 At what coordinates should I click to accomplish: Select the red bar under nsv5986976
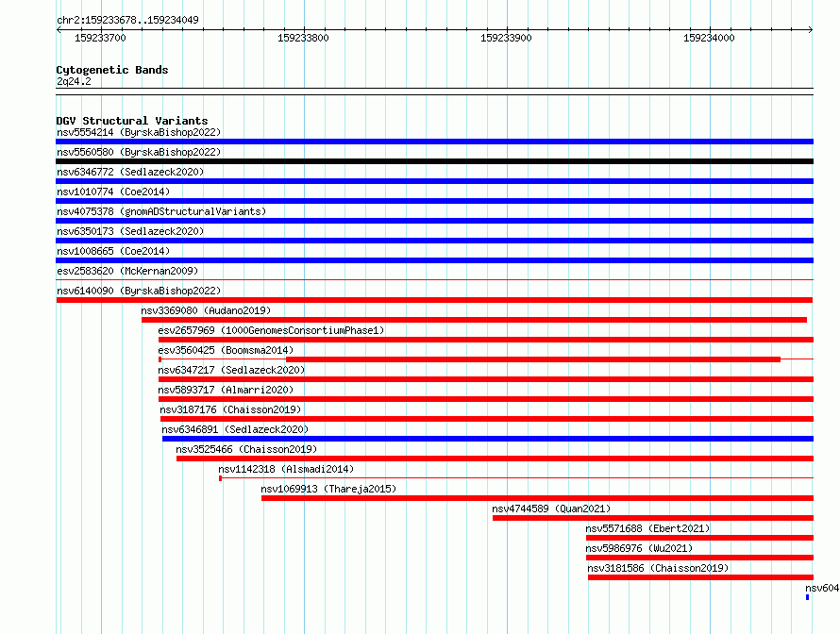click(x=699, y=558)
